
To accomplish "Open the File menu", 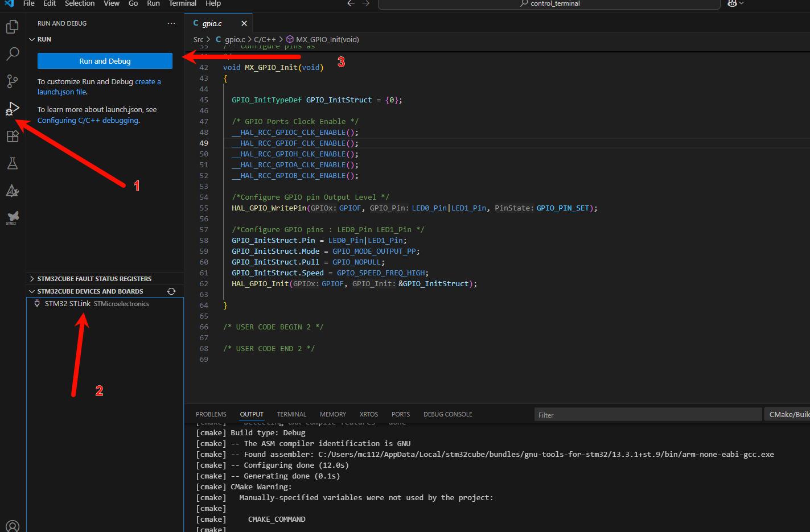I will (29, 3).
